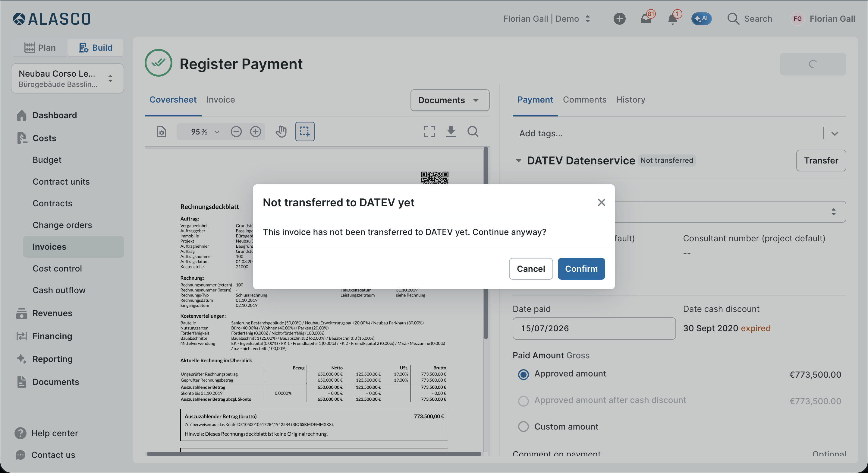Toggle fullscreen view of the document
The image size is (868, 473).
(429, 131)
